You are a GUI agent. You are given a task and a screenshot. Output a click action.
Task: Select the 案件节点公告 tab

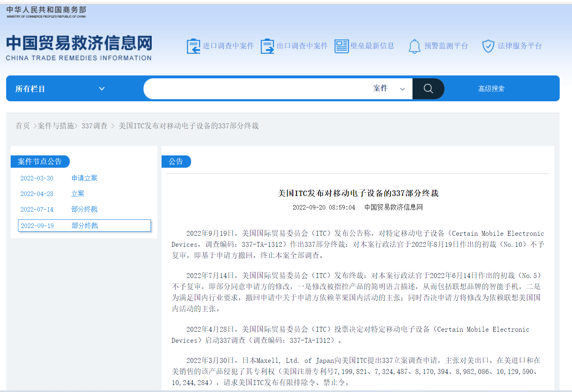point(40,162)
